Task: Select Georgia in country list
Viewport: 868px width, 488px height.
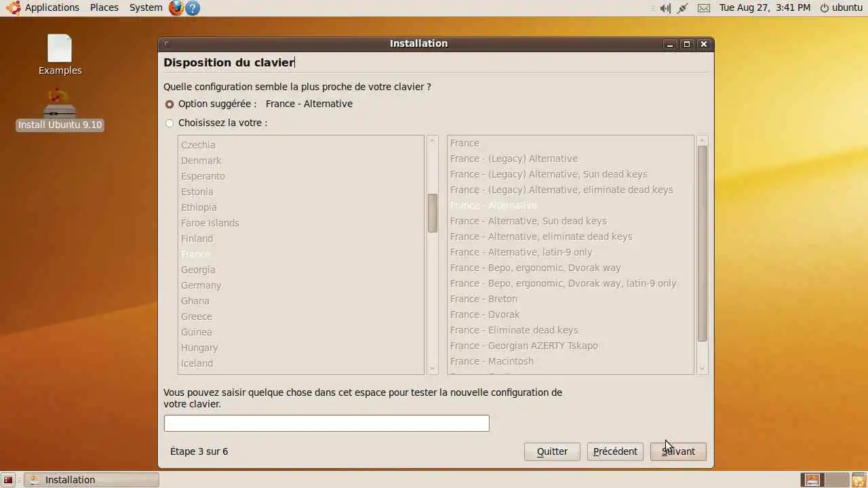Action: coord(301,270)
